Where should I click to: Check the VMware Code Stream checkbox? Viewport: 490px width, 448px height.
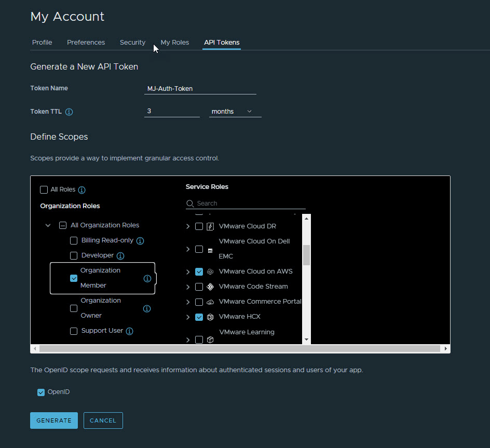pyautogui.click(x=199, y=287)
